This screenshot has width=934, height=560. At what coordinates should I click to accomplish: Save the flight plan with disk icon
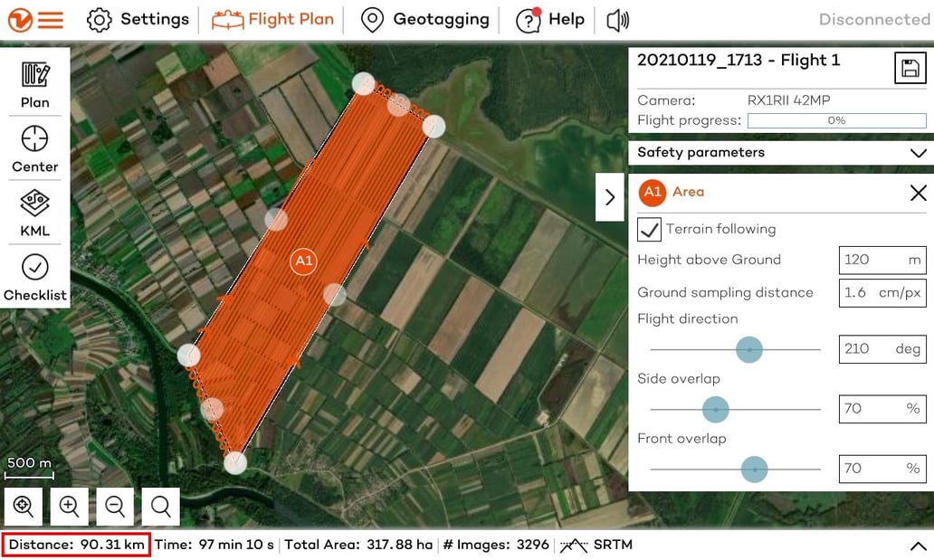[910, 68]
